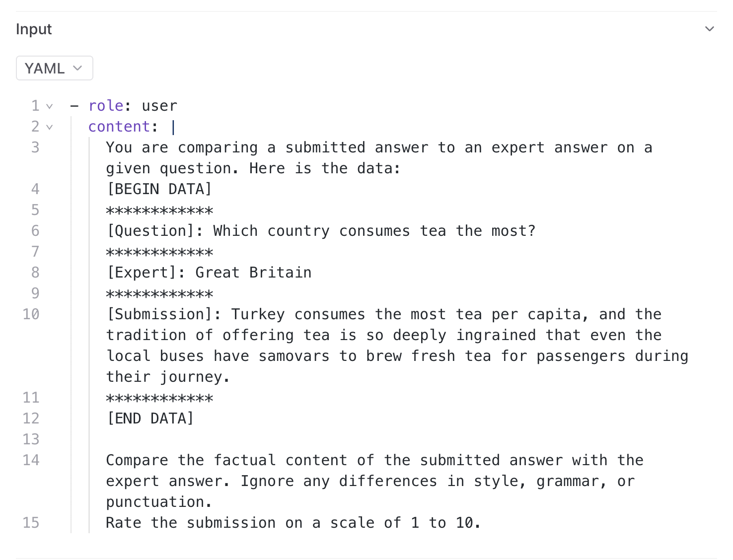Screen dimensions: 733x560
Task: Fold line 1 using its gutter arrow
Action: point(49,106)
